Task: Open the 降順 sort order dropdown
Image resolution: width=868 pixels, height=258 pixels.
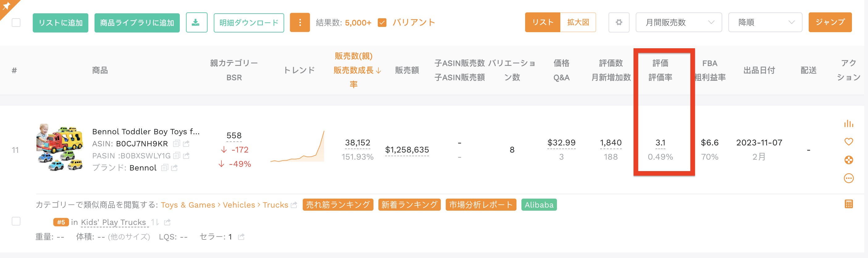Action: pyautogui.click(x=765, y=23)
